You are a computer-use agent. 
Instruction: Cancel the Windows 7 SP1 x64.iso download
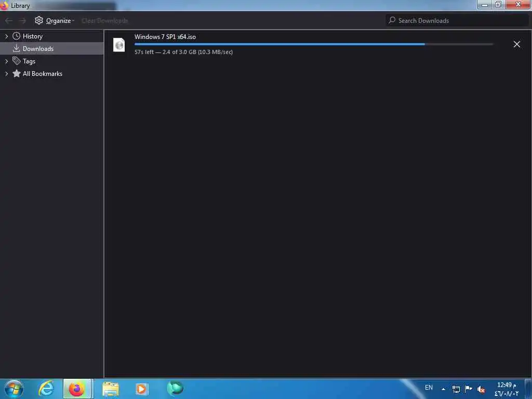(x=517, y=45)
